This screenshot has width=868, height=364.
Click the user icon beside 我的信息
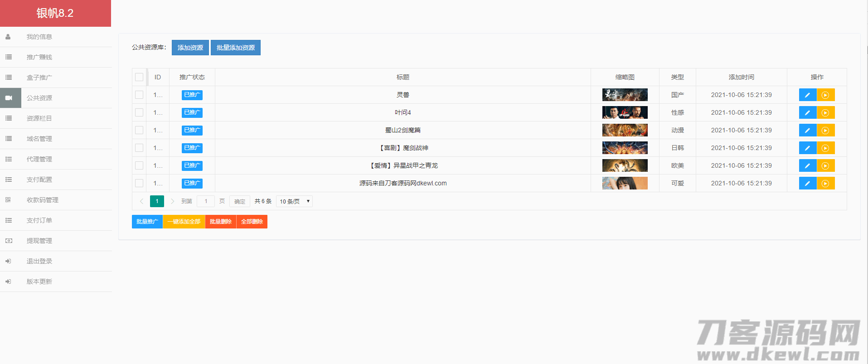pos(8,37)
